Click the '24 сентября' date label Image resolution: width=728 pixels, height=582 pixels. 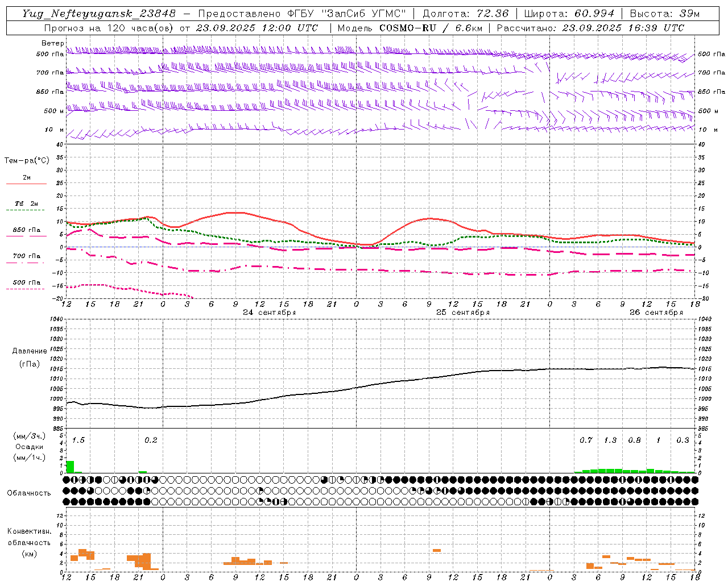(x=270, y=313)
